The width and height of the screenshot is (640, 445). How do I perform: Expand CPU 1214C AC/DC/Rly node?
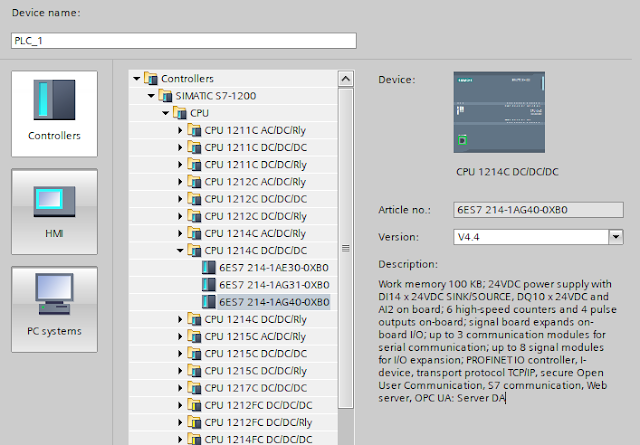[180, 233]
